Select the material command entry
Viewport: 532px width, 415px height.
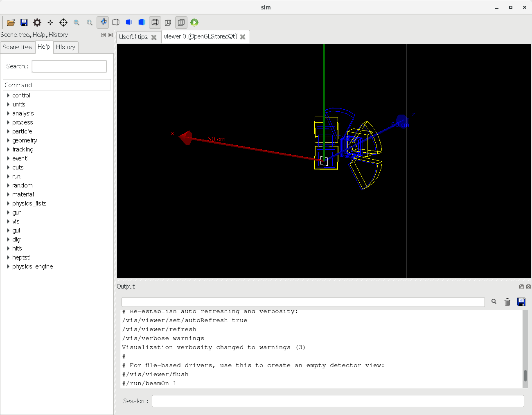click(x=23, y=194)
